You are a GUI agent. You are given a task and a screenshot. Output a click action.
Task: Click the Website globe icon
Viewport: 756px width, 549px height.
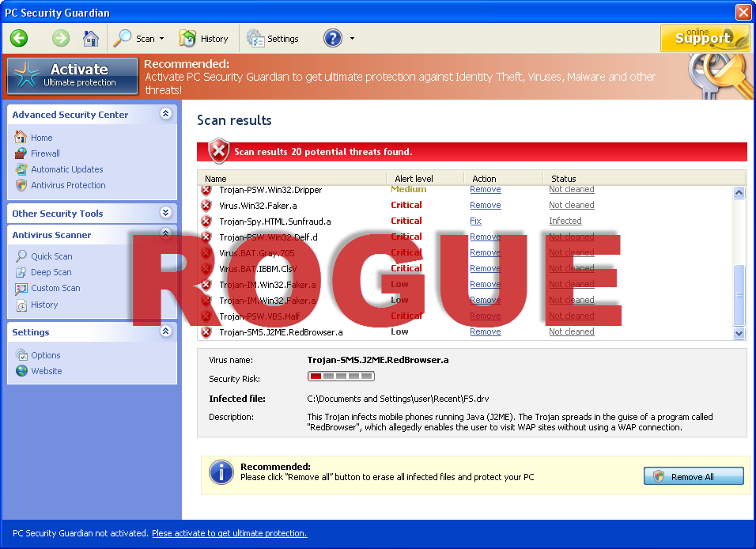(x=21, y=371)
